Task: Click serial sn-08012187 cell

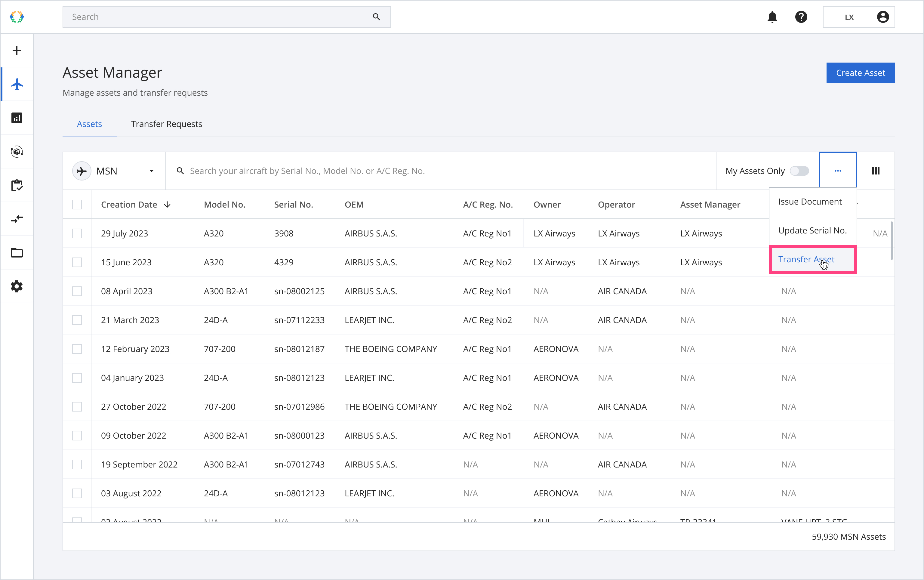Action: (x=299, y=349)
